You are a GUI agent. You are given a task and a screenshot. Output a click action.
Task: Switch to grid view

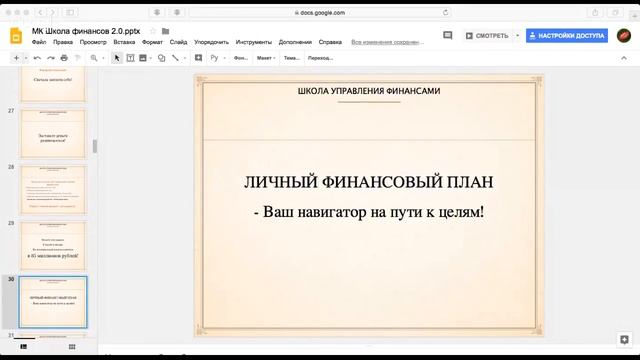tap(72, 347)
